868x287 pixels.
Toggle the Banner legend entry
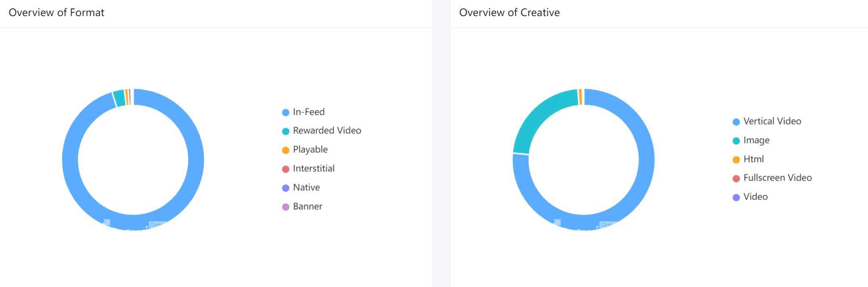tap(302, 206)
